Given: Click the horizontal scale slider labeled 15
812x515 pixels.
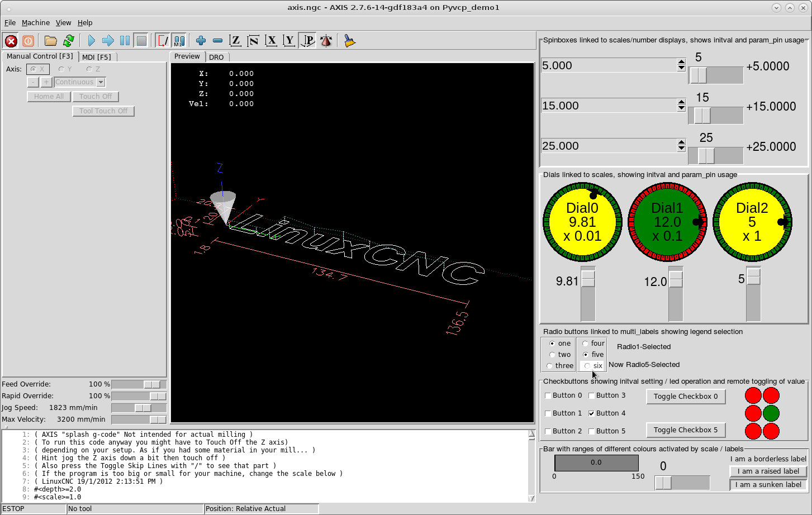Looking at the screenshot, I should coord(716,116).
